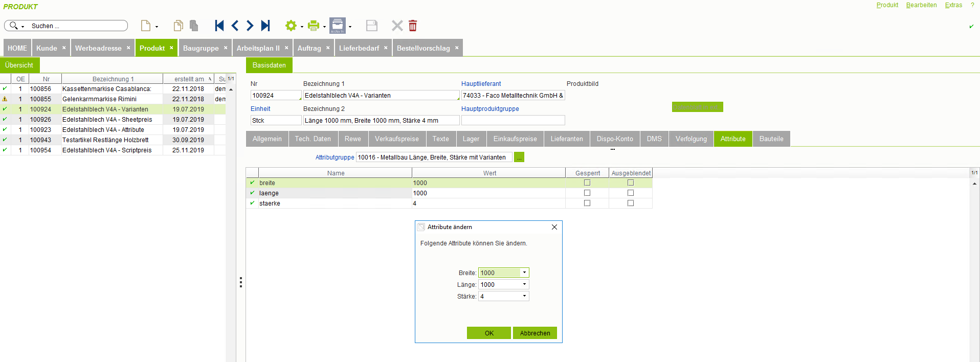The width and height of the screenshot is (980, 362).
Task: Open the Länge dropdown list
Action: pos(524,284)
